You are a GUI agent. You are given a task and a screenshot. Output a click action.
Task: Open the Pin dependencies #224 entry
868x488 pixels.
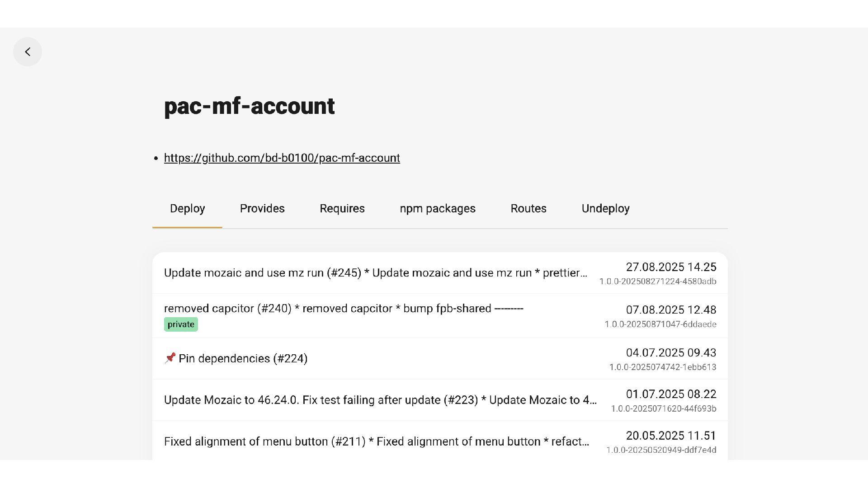click(243, 358)
